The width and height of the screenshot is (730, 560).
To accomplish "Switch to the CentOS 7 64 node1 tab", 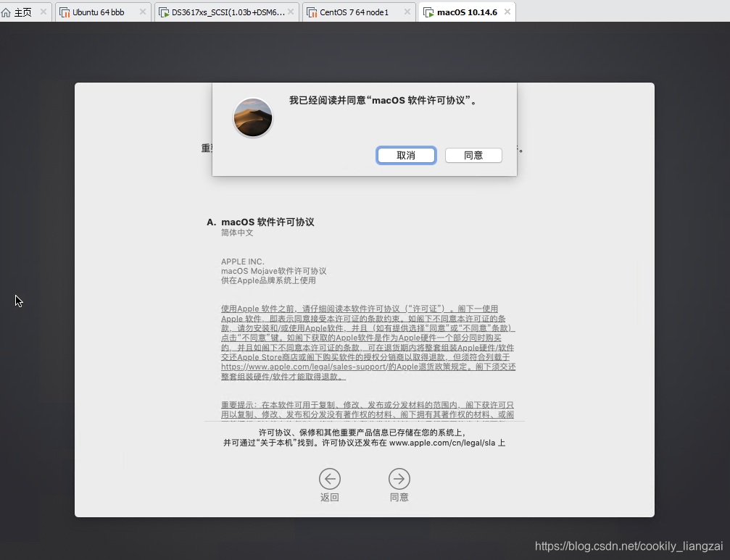I will pyautogui.click(x=359, y=12).
